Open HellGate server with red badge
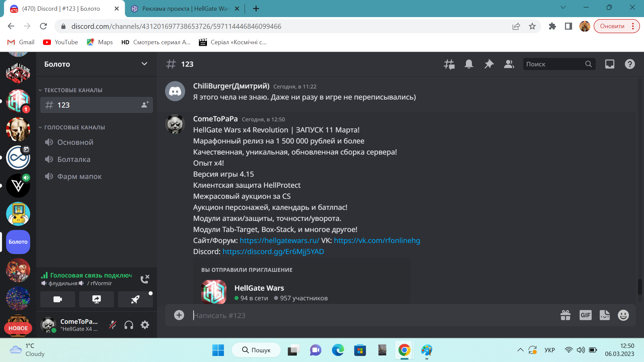This screenshot has width=644, height=362. (18, 101)
